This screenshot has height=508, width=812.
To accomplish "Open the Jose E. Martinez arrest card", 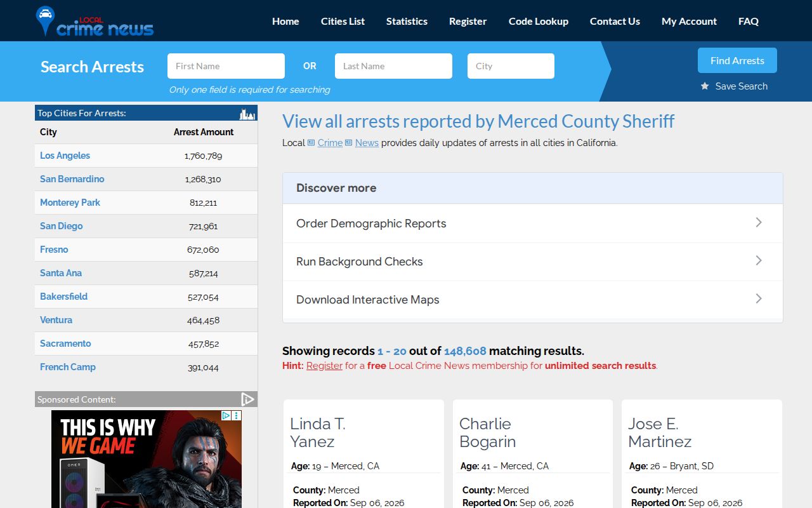I will pyautogui.click(x=702, y=453).
